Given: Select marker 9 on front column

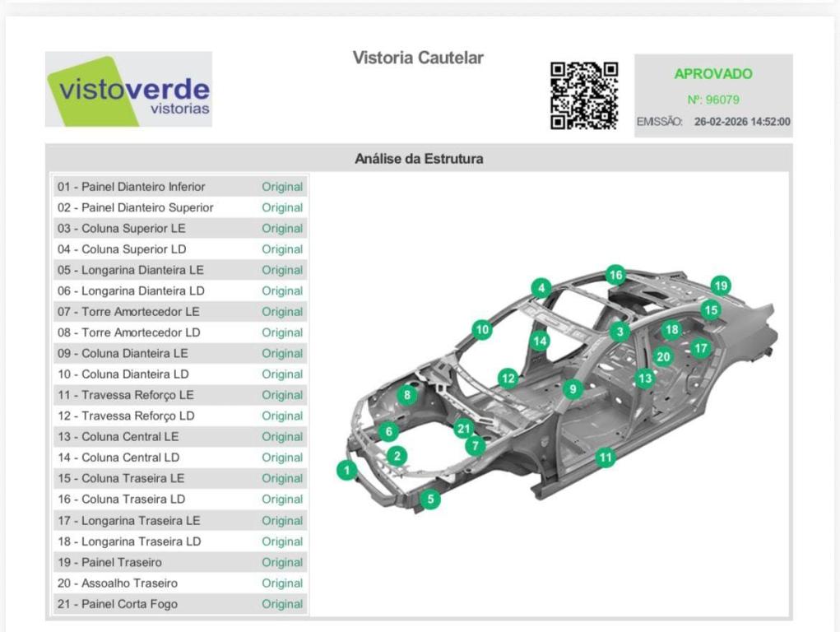Looking at the screenshot, I should (x=573, y=388).
